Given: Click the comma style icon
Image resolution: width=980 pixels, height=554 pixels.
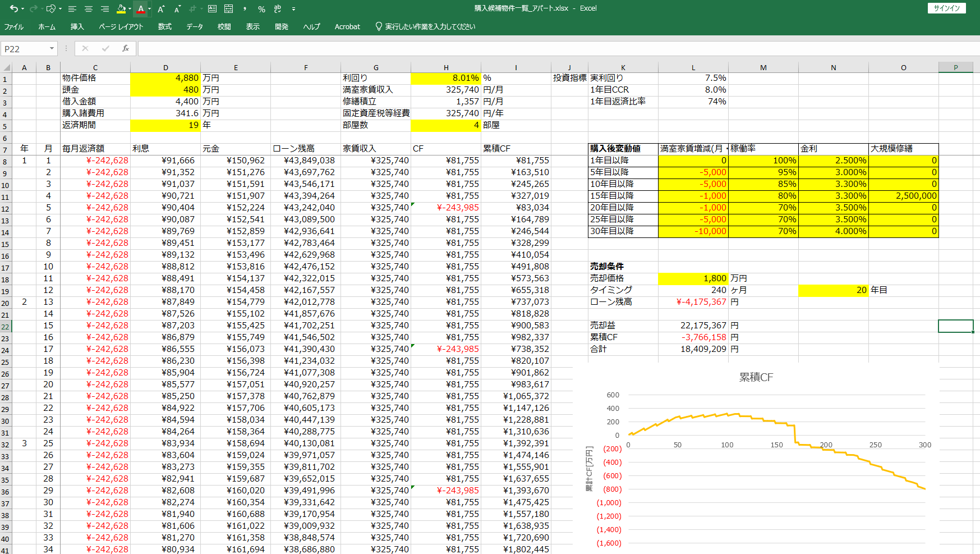Looking at the screenshot, I should 245,8.
